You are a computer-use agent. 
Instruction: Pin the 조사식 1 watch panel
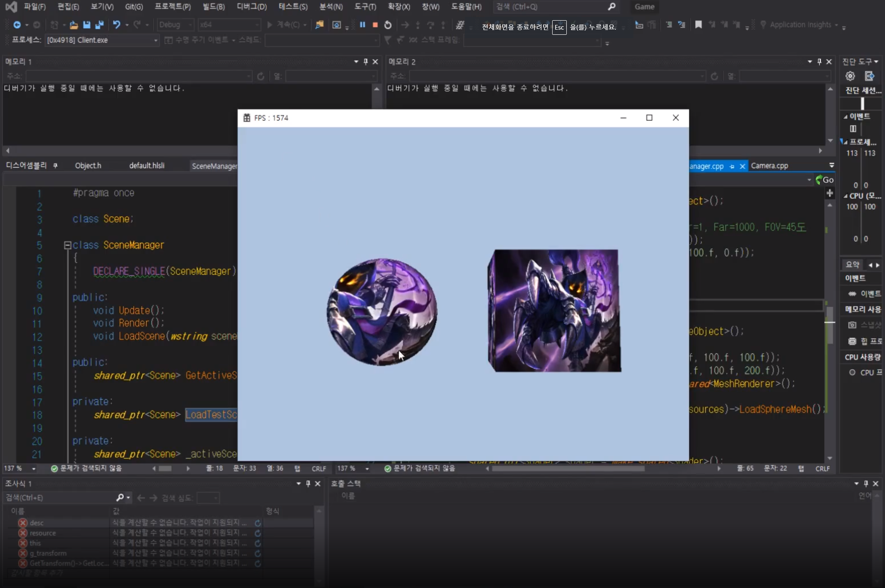[x=307, y=483]
